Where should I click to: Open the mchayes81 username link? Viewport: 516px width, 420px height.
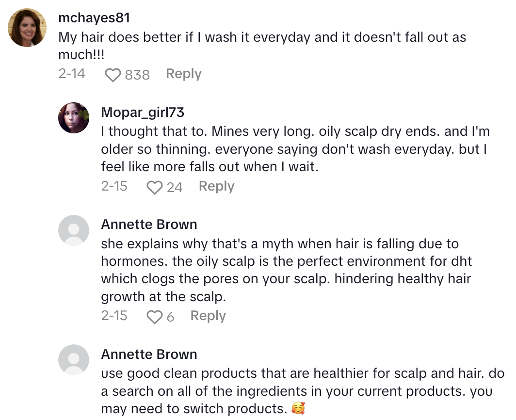(94, 18)
